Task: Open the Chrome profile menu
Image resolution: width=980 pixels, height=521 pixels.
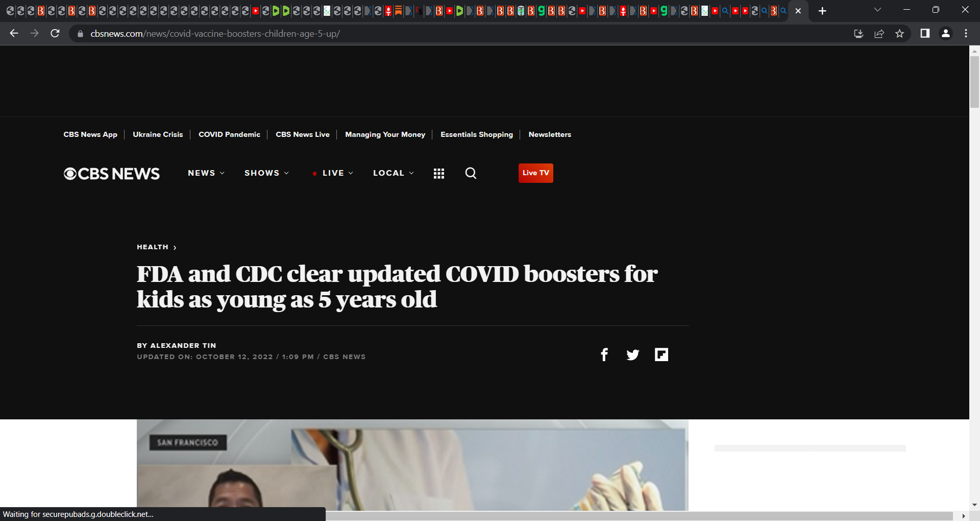Action: (x=945, y=33)
